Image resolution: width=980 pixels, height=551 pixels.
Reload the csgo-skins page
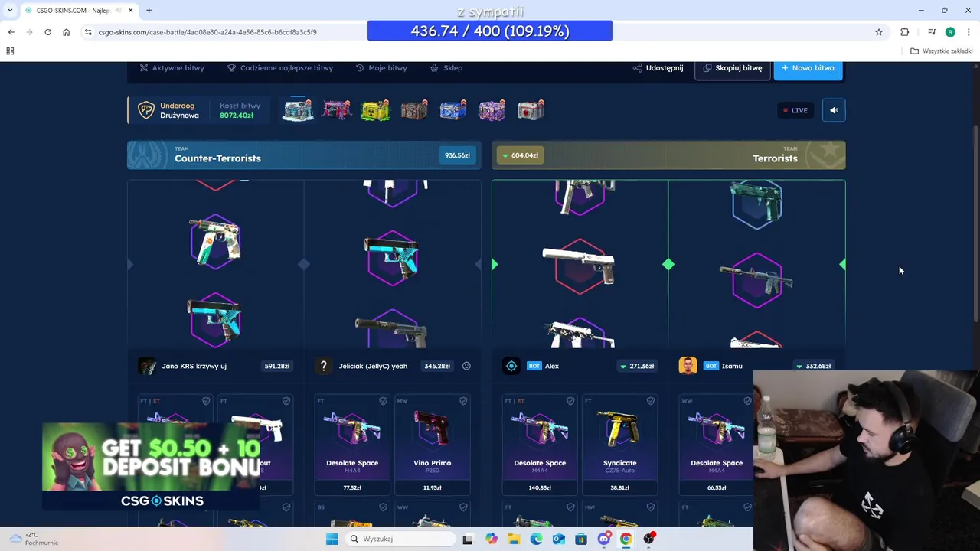pyautogui.click(x=47, y=32)
